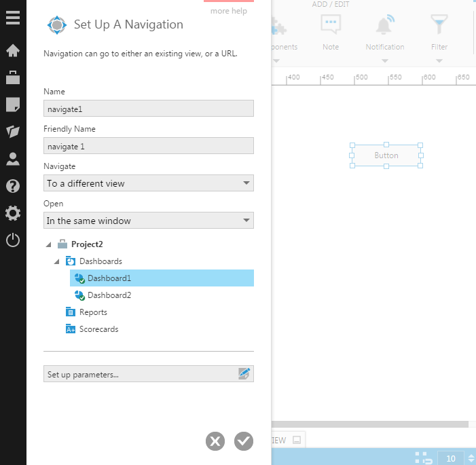The height and width of the screenshot is (465, 476).
Task: Click the grid snap icon in status bar
Action: click(x=424, y=458)
